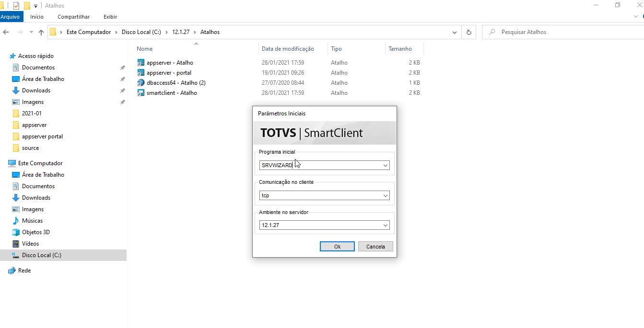Click the Acesso rápido star icon
644x328 pixels.
[12, 56]
